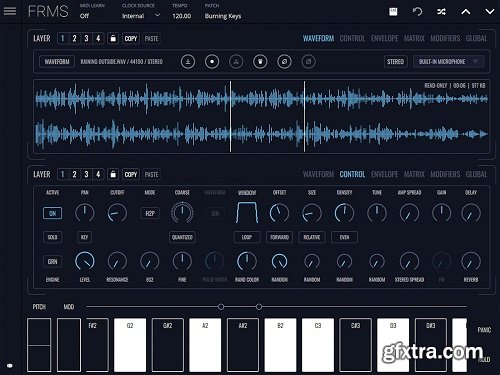Click Copy in the Waveform panel

pyautogui.click(x=131, y=38)
